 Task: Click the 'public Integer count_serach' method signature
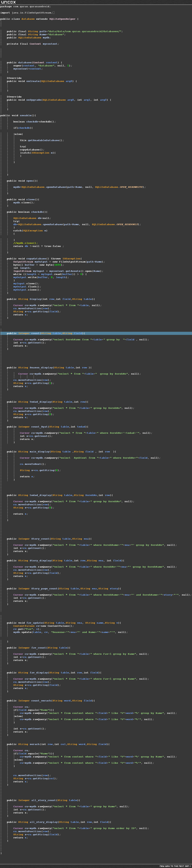pyautogui.click(x=51, y=701)
